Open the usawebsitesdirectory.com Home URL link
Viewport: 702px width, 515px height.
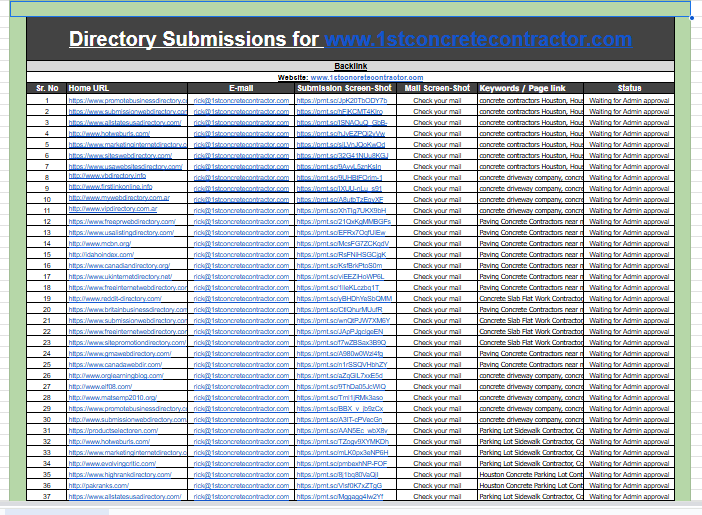click(125, 167)
